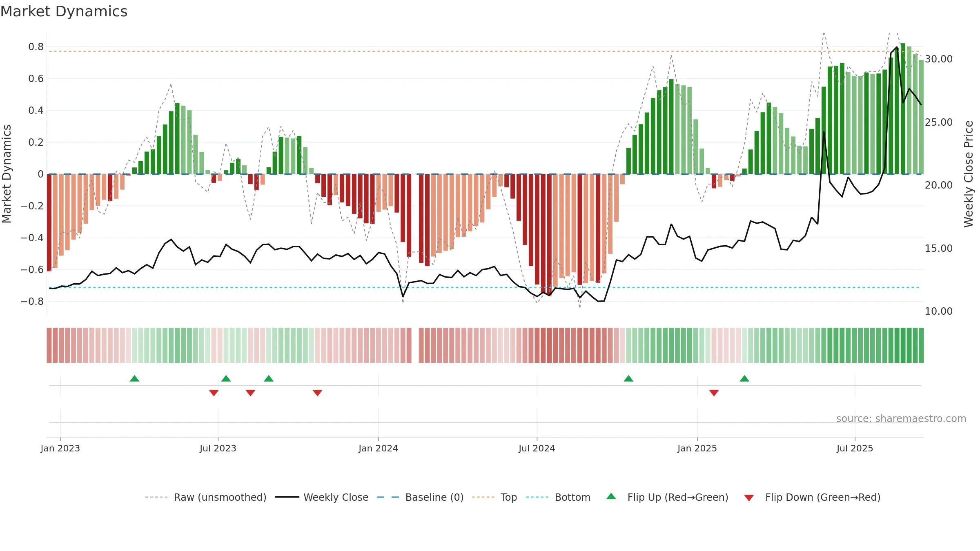The image size is (980, 551).
Task: Click the 'Jul 2024' x-axis label
Action: pos(537,448)
